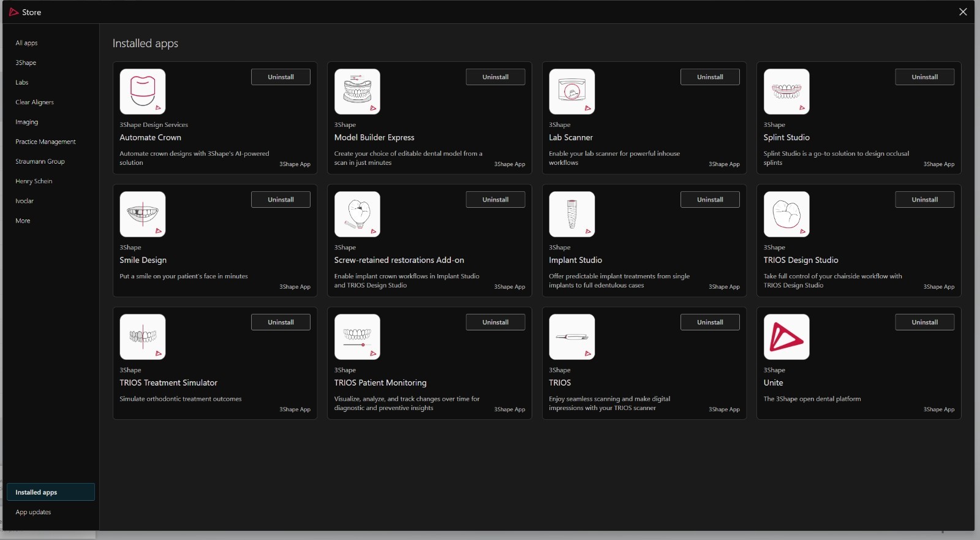Click 'Enjoy seamless scanning' description
This screenshot has height=540, width=980.
click(x=609, y=403)
